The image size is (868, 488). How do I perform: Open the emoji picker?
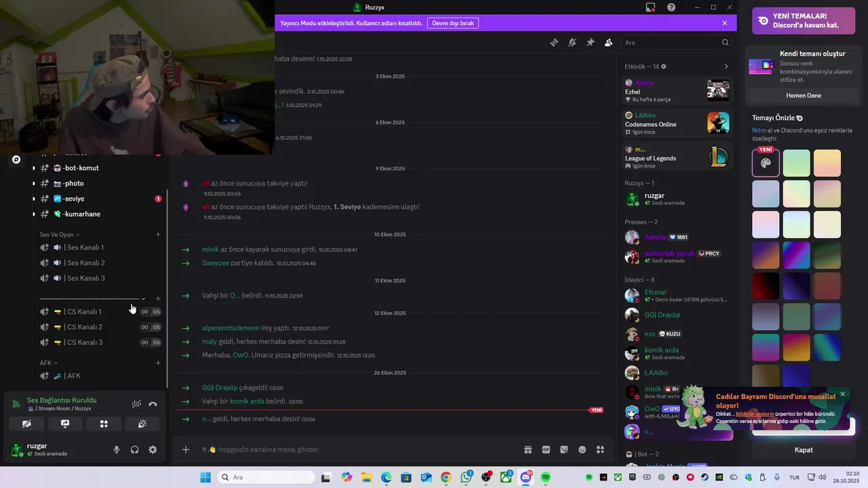(x=582, y=449)
